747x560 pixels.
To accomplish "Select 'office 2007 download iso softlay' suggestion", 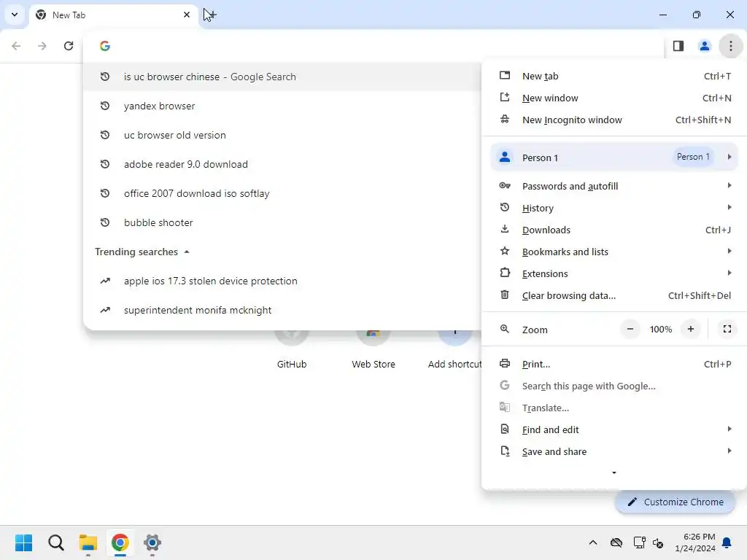I will [282, 193].
